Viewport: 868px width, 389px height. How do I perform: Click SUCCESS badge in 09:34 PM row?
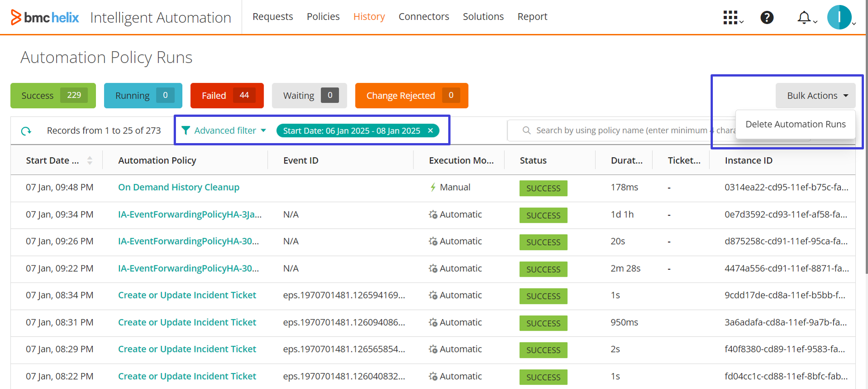543,215
